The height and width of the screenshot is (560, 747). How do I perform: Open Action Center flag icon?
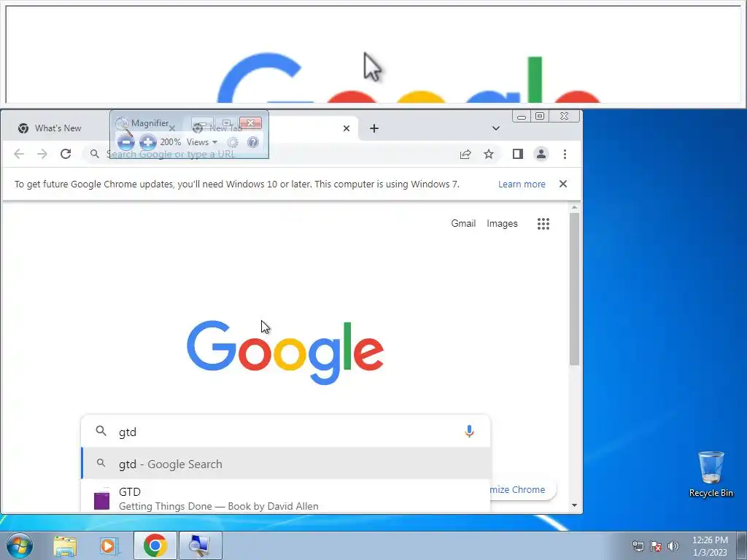pyautogui.click(x=656, y=546)
